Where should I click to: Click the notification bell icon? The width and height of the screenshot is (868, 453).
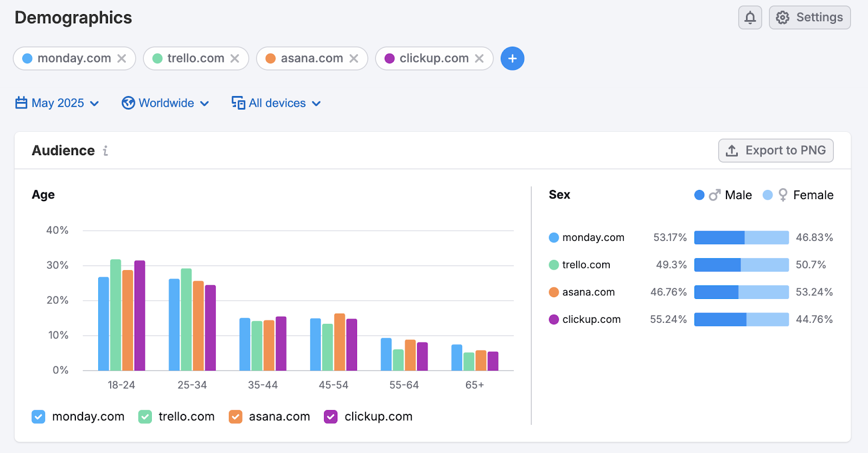[x=750, y=18]
